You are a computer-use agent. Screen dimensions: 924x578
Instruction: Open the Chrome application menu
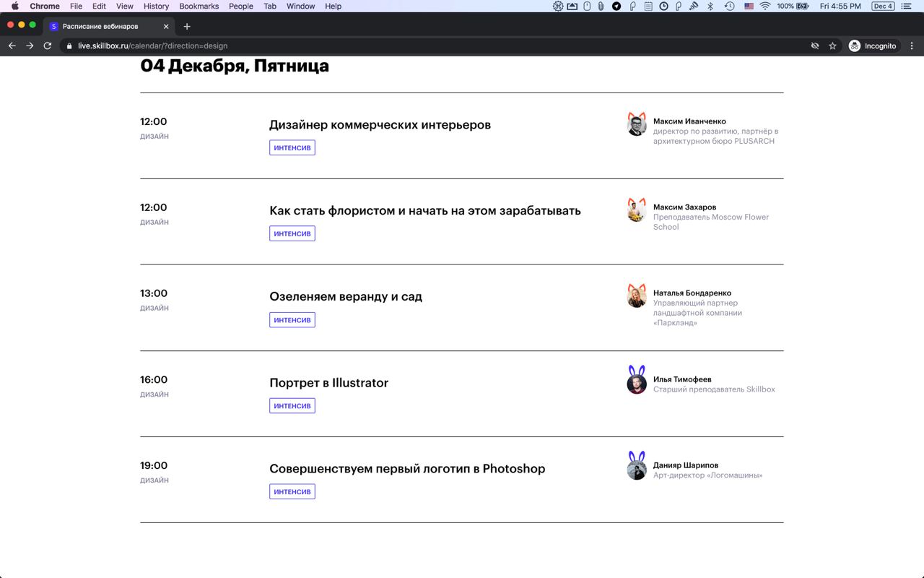coord(45,6)
